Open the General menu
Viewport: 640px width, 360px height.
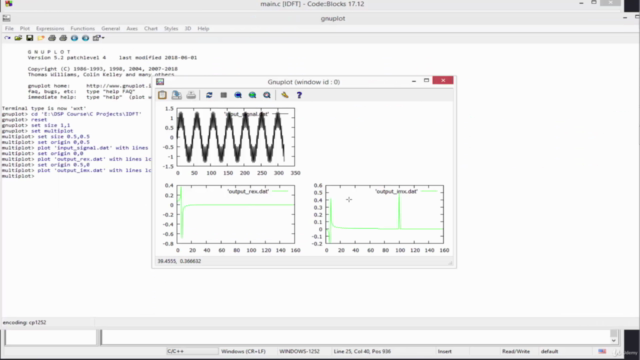click(111, 29)
